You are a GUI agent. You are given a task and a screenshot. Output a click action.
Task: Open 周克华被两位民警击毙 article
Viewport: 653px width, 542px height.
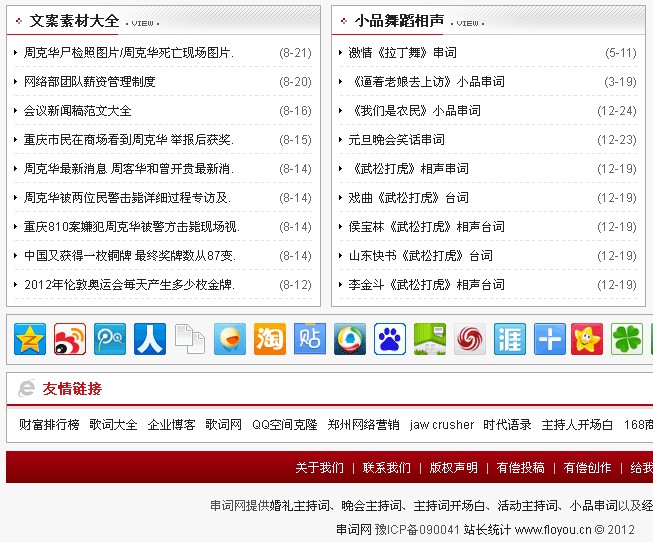coord(127,197)
